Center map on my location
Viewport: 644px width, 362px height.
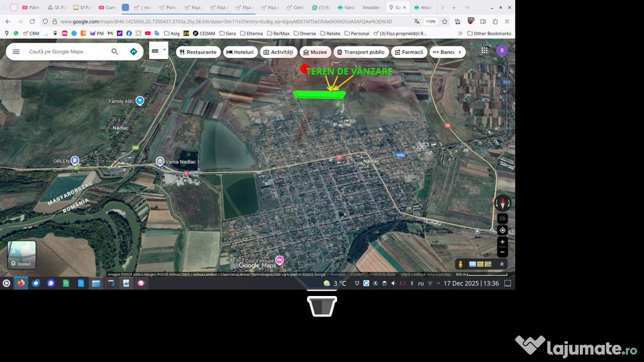pos(502,230)
